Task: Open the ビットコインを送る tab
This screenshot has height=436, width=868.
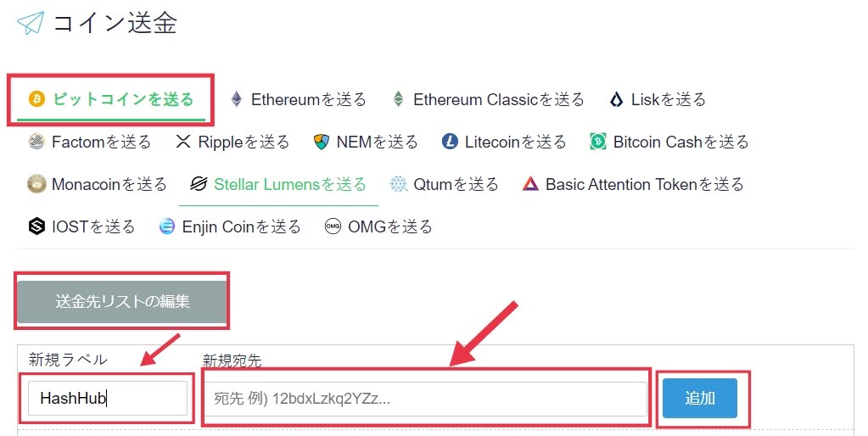Action: point(110,99)
